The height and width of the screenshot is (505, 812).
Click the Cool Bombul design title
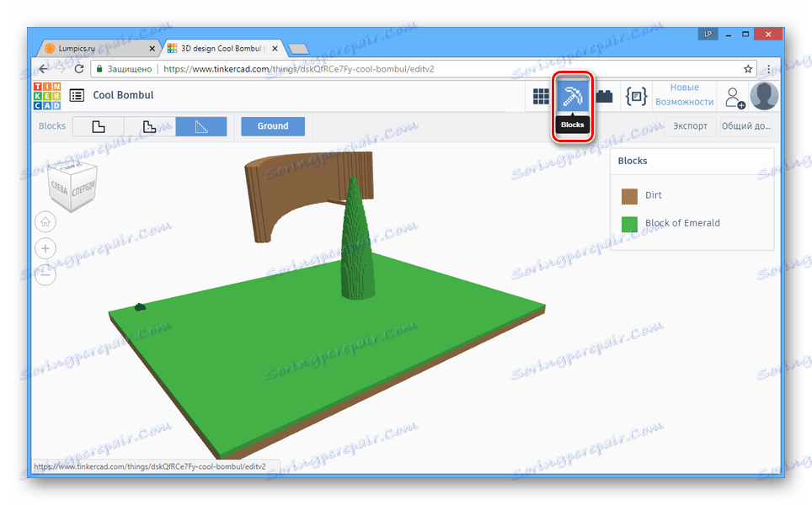tap(123, 95)
